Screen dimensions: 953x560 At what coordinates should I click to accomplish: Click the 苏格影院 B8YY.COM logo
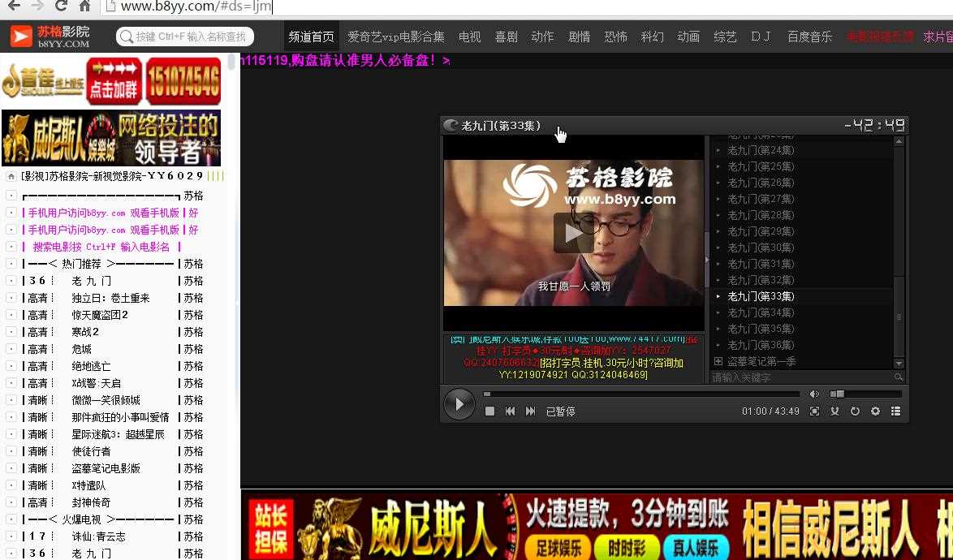pyautogui.click(x=50, y=37)
